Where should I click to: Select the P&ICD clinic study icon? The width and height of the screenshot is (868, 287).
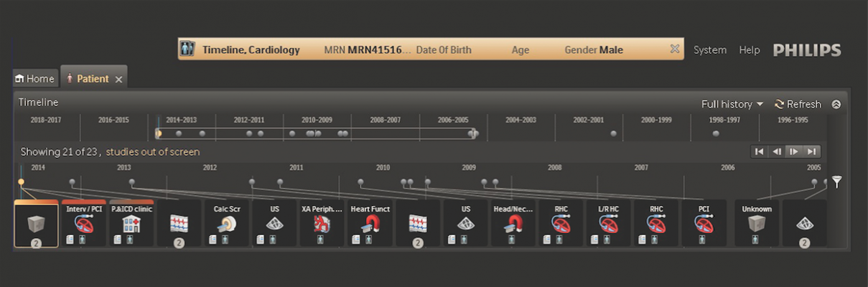click(131, 224)
